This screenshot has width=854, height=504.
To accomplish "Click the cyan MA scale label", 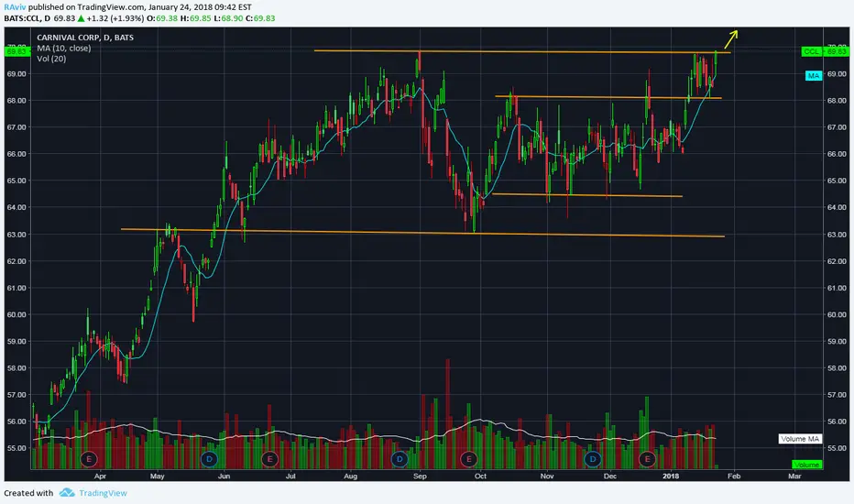I will (813, 76).
